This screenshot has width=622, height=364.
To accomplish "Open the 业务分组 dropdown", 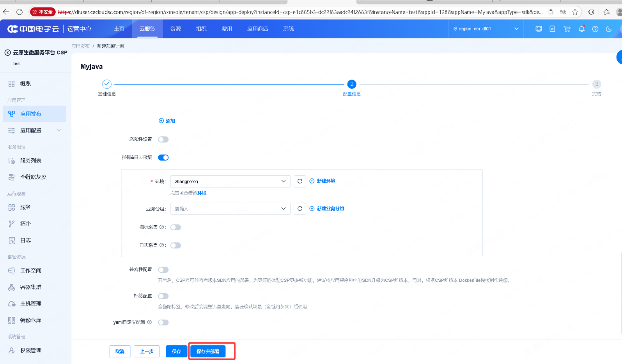I will point(230,209).
